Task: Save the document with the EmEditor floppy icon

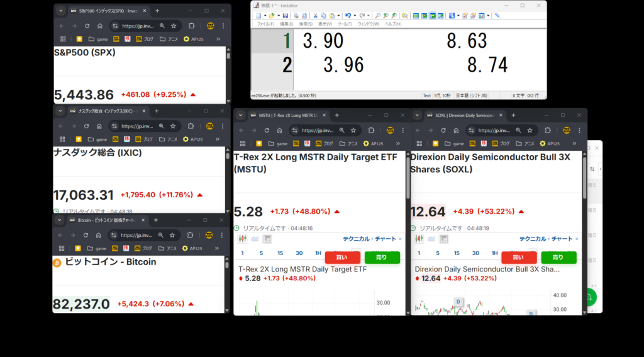Action: coord(285,16)
